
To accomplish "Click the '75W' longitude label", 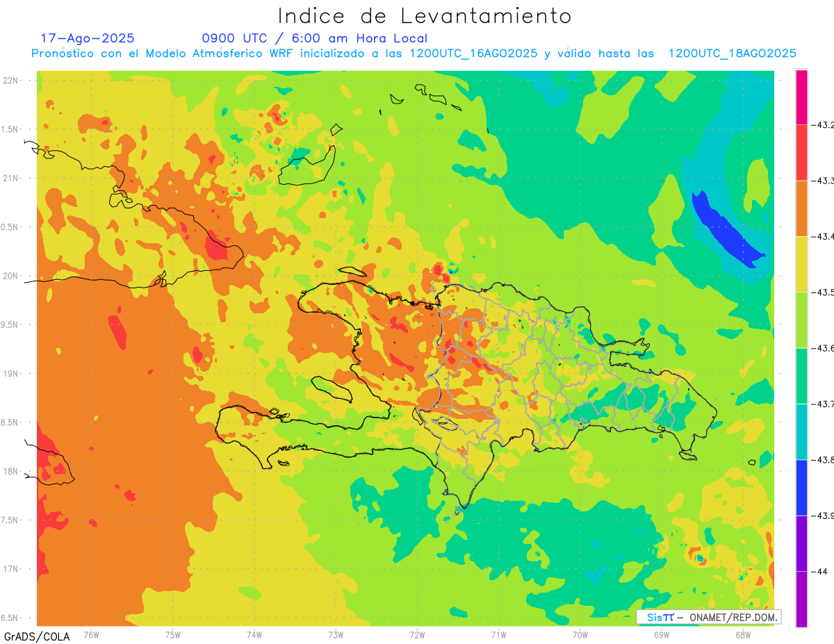I will [173, 635].
